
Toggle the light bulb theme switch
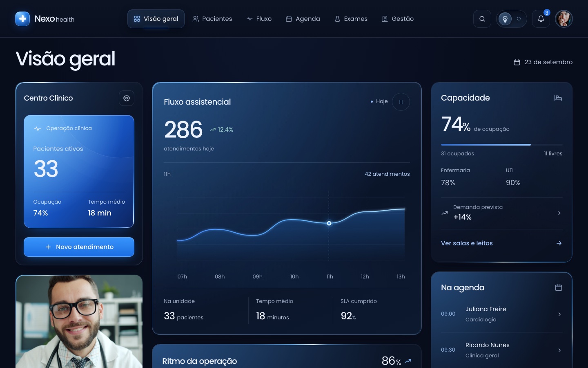[511, 19]
